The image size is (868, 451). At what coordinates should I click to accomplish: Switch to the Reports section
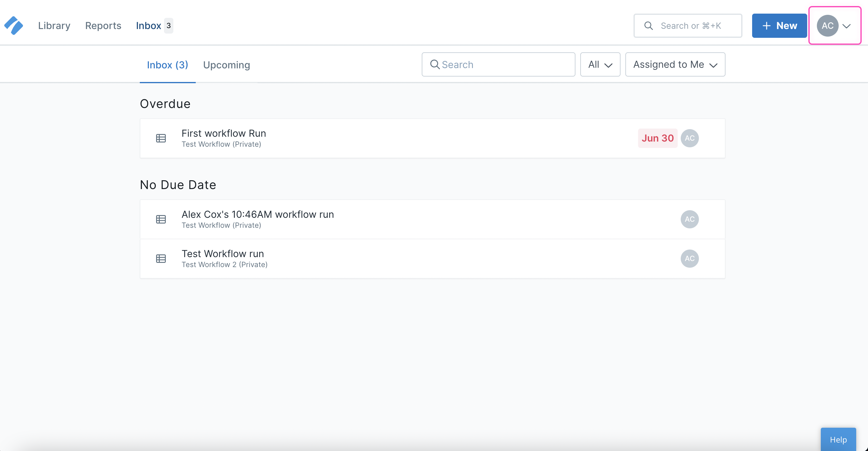(x=103, y=25)
